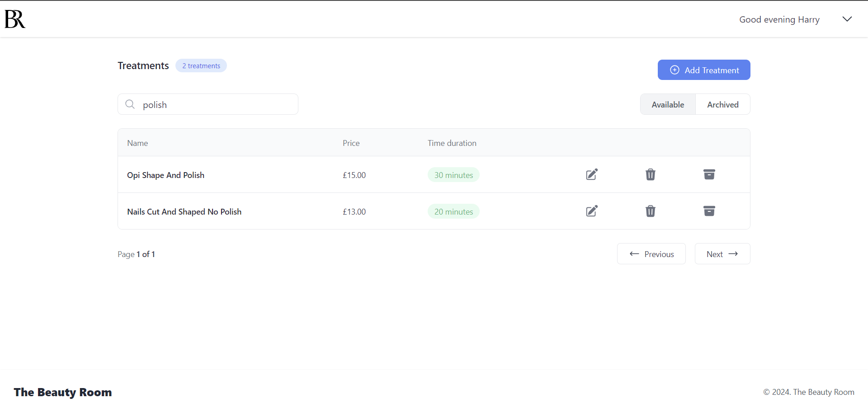Go to the Previous page

[x=651, y=253]
